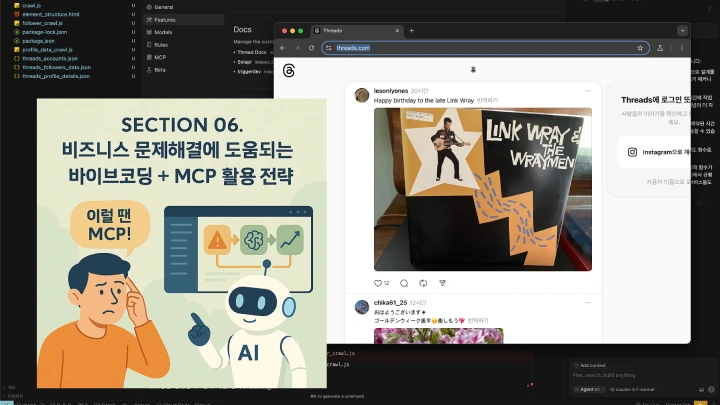This screenshot has height=405, width=720.
Task: Open follower_crawl.js in the explorer
Action: point(42,23)
